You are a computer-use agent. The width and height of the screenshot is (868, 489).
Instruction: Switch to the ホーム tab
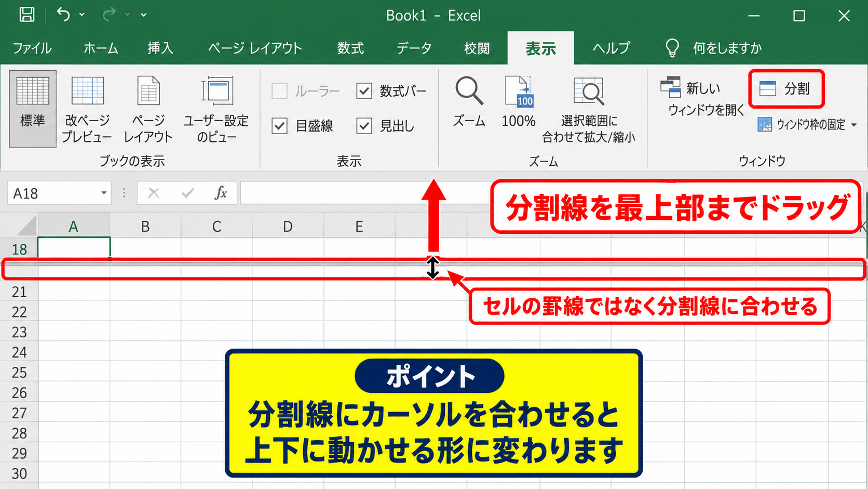101,48
